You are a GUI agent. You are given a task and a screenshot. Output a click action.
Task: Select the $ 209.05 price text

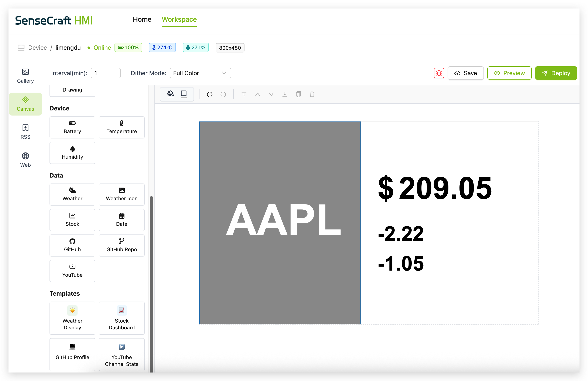(435, 188)
